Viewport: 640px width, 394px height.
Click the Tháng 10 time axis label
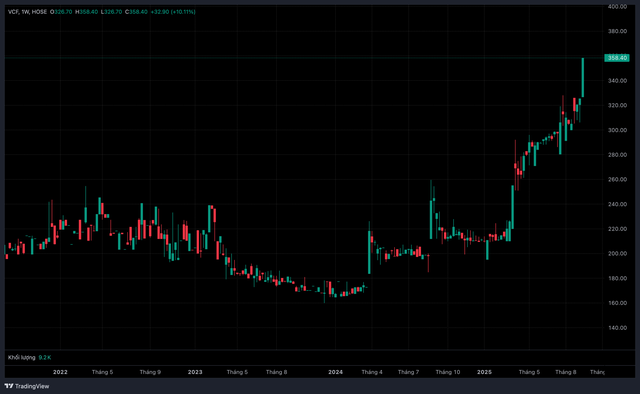[x=448, y=372]
